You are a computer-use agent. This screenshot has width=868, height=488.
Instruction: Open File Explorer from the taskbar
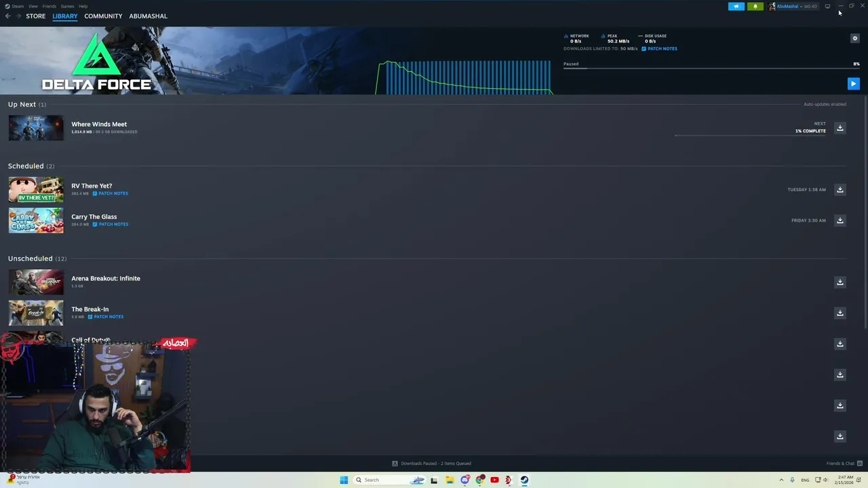pos(449,480)
